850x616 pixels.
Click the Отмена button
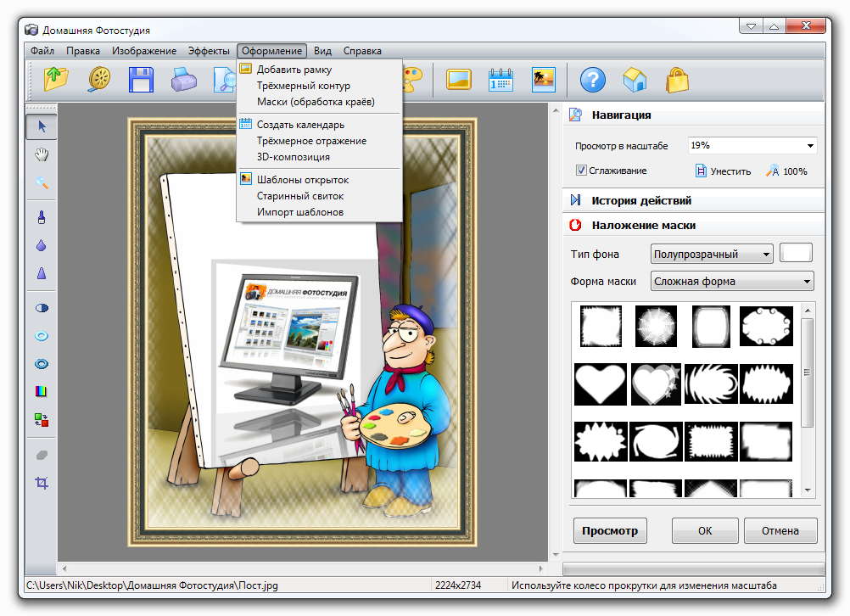pos(780,530)
